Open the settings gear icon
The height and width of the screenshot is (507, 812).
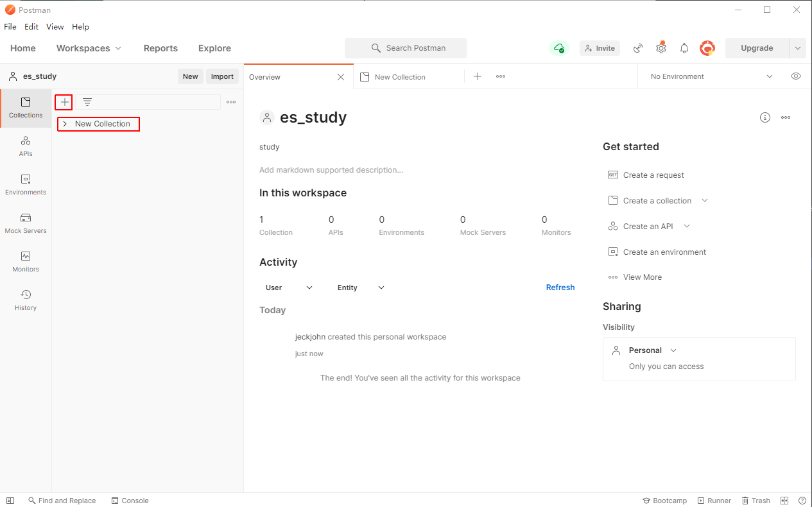(661, 48)
